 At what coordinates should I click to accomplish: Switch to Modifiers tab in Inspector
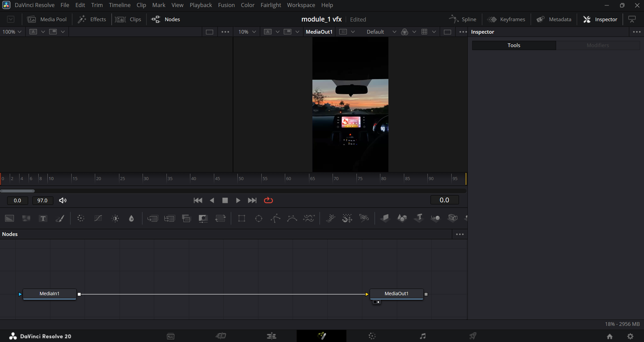(598, 45)
